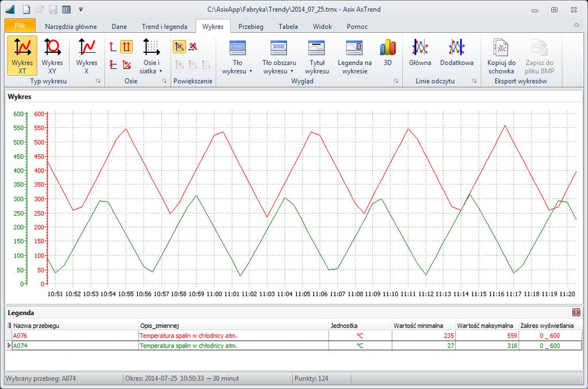Screen dimensions: 588x389
Task: Click the horizontal zoom cancel icon
Action: (193, 46)
